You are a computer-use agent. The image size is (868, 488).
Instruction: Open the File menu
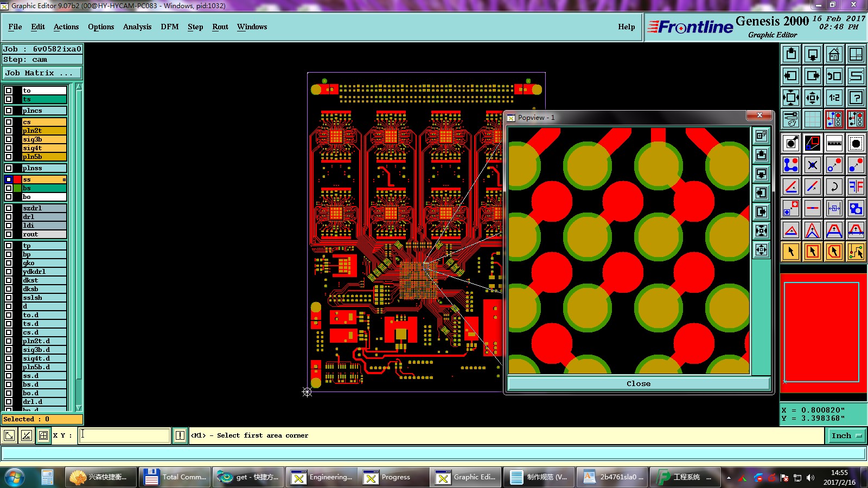point(15,27)
